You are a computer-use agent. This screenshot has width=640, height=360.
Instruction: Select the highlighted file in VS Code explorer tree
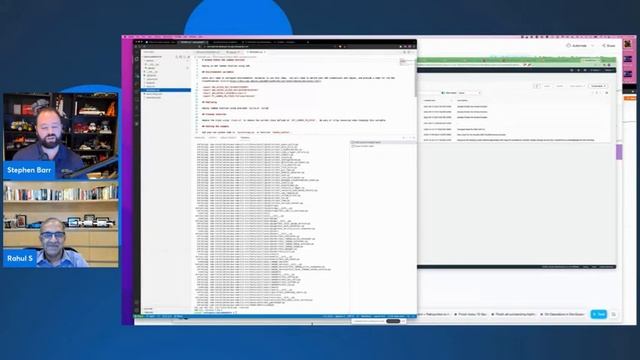point(166,90)
